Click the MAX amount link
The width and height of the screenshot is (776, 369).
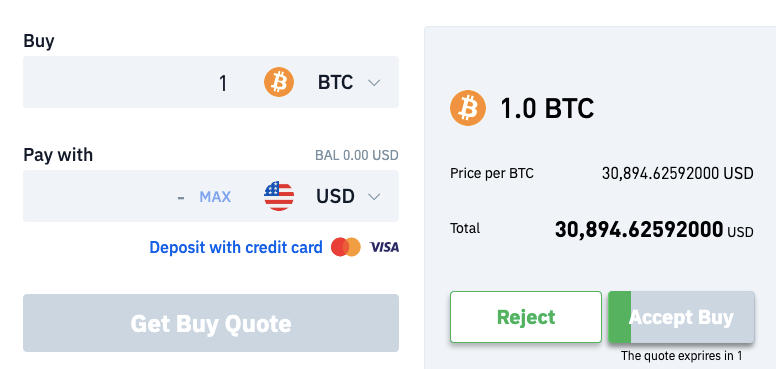[215, 197]
